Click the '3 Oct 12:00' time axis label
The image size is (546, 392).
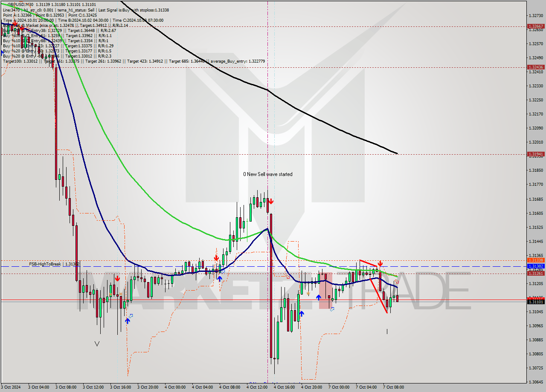point(93,387)
